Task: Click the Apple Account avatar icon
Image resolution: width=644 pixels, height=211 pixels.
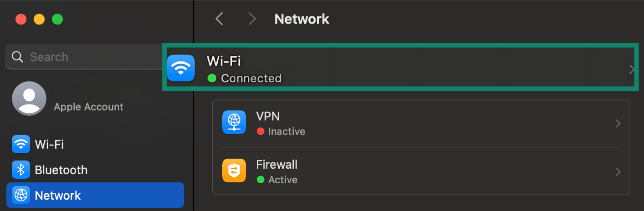Action: 29,98
